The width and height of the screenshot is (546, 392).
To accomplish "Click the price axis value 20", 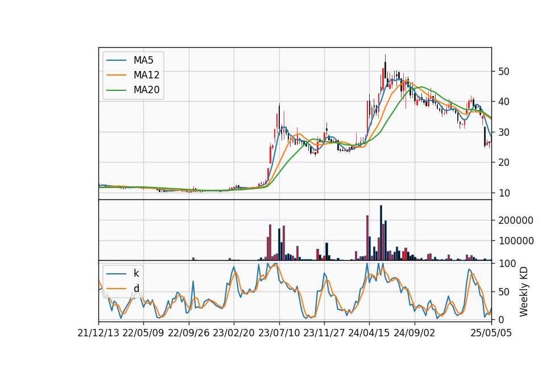I will pos(504,162).
